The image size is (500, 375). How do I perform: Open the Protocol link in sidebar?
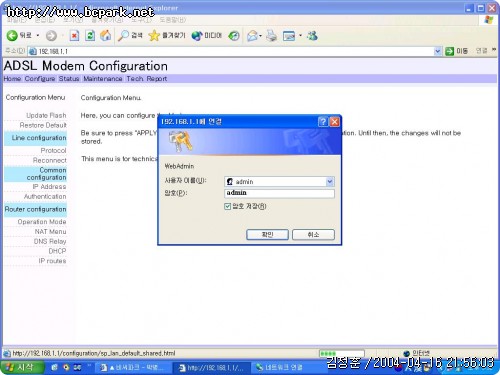(53, 151)
